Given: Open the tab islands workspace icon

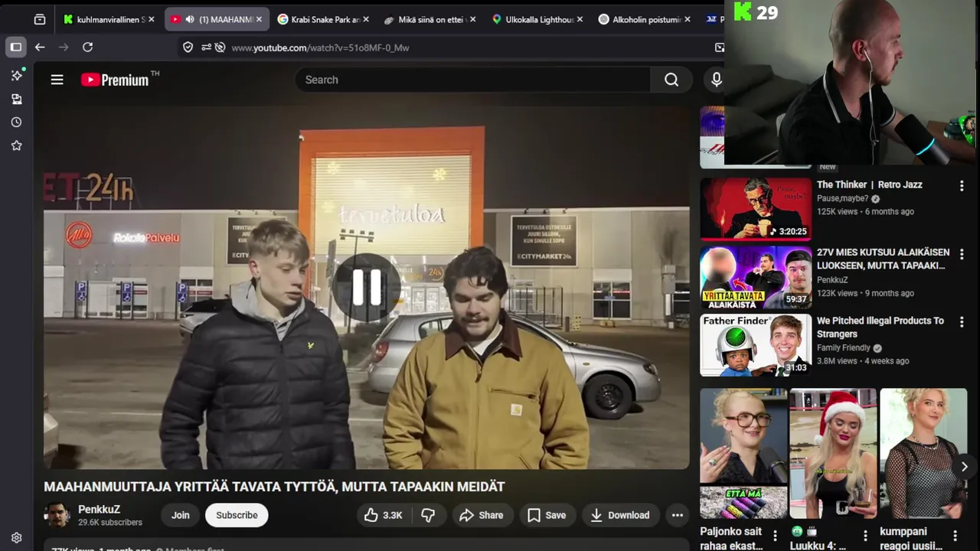Looking at the screenshot, I should coord(40,19).
